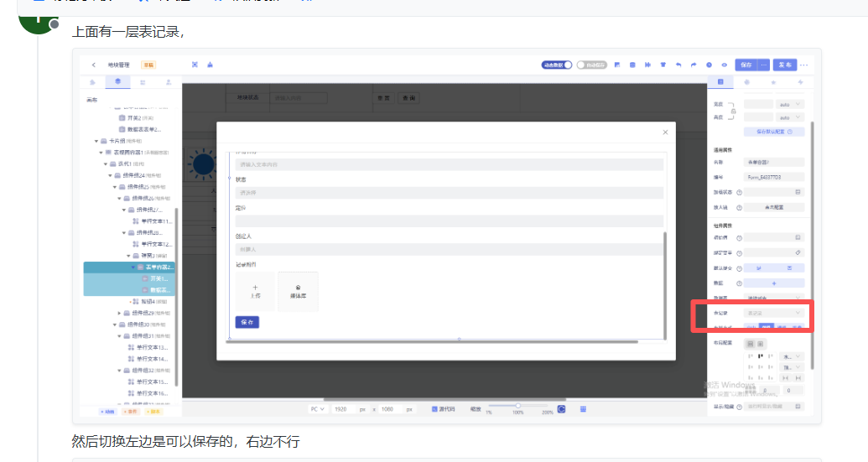Viewport: 868px width, 462px height.
Task: Open the 表记录 dropdown in properties panel
Action: pos(774,313)
